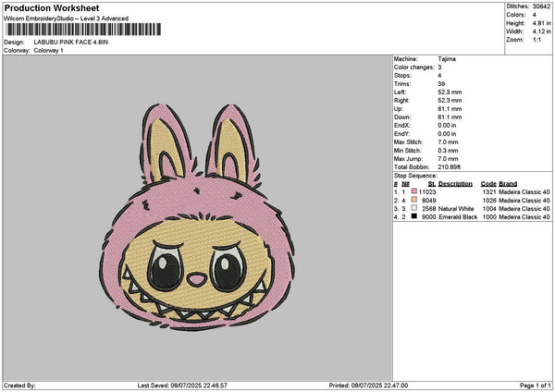Click the pink color swatch in stop 1
555x392 pixels.
click(x=413, y=190)
